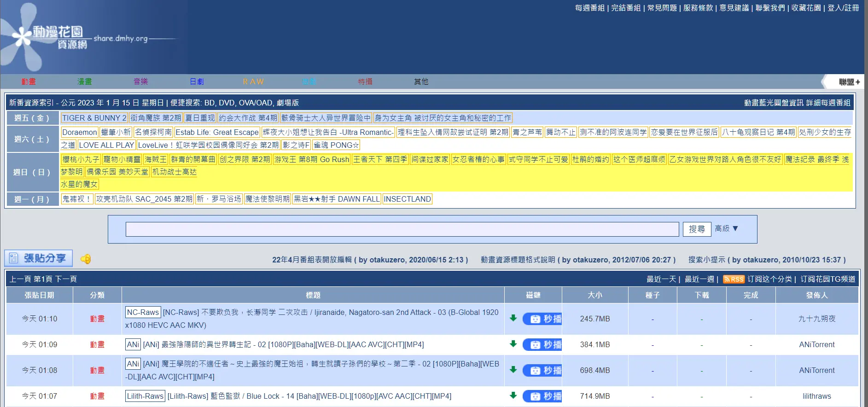
Task: Open publisher lilithraws
Action: 817,396
